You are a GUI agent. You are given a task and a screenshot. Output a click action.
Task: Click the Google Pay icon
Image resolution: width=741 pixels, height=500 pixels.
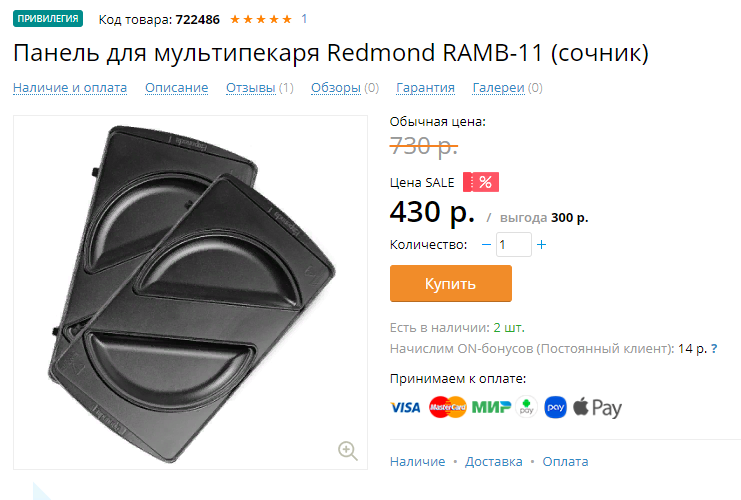coord(526,407)
